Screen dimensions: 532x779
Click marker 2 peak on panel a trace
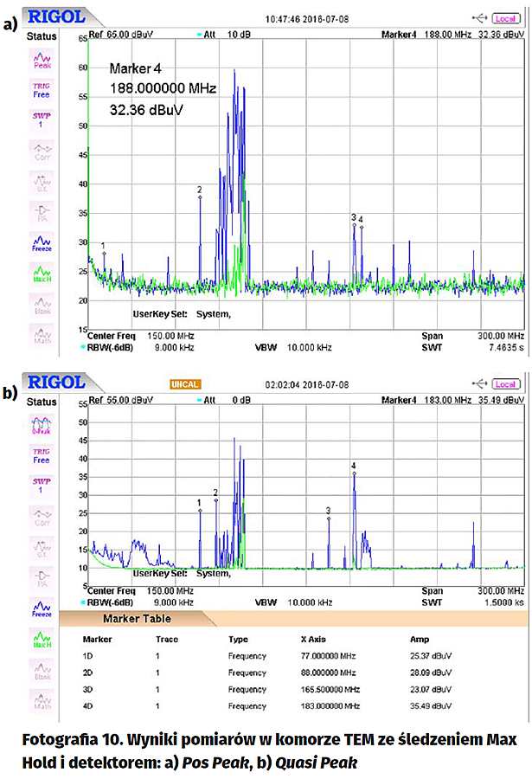[x=200, y=197]
